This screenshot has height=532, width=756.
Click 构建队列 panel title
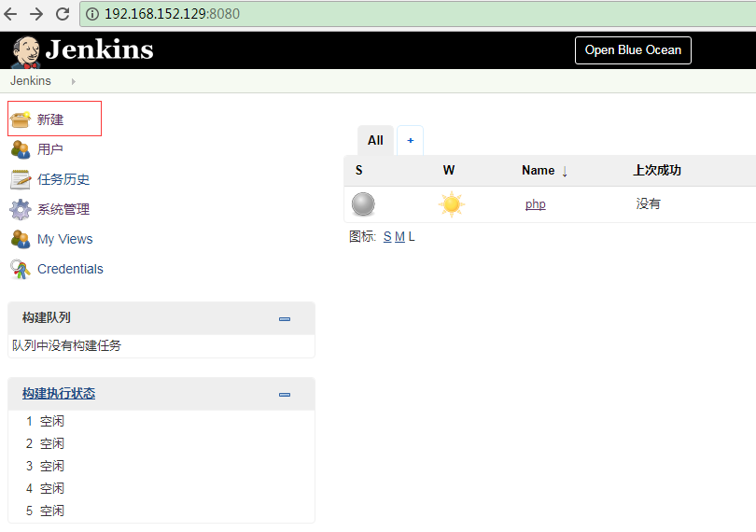(47, 318)
